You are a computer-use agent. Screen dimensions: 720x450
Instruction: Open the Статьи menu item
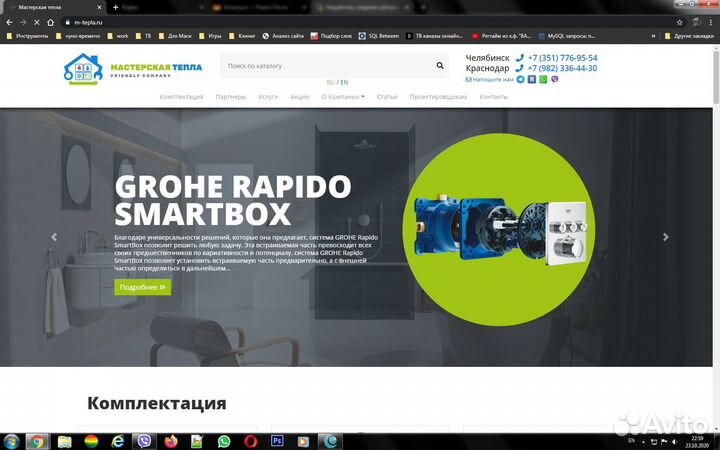[387, 97]
